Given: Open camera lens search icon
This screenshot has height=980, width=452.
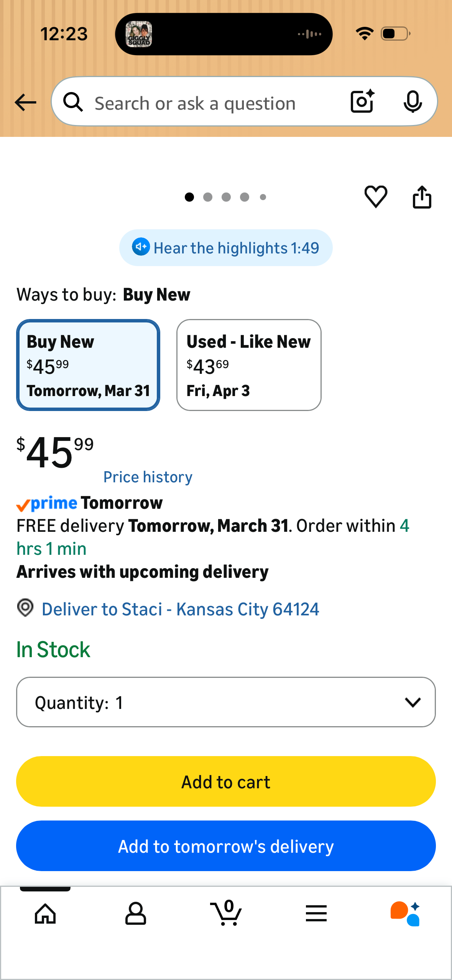Looking at the screenshot, I should pyautogui.click(x=362, y=102).
